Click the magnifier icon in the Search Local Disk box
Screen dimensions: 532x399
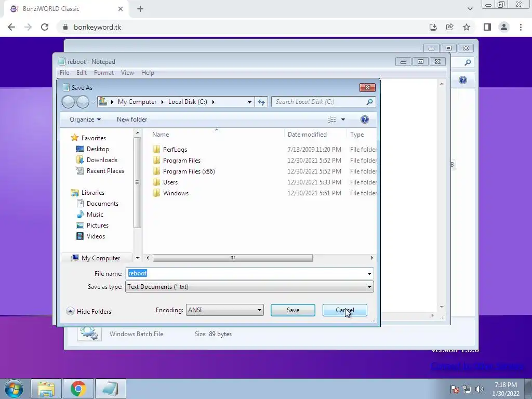369,102
